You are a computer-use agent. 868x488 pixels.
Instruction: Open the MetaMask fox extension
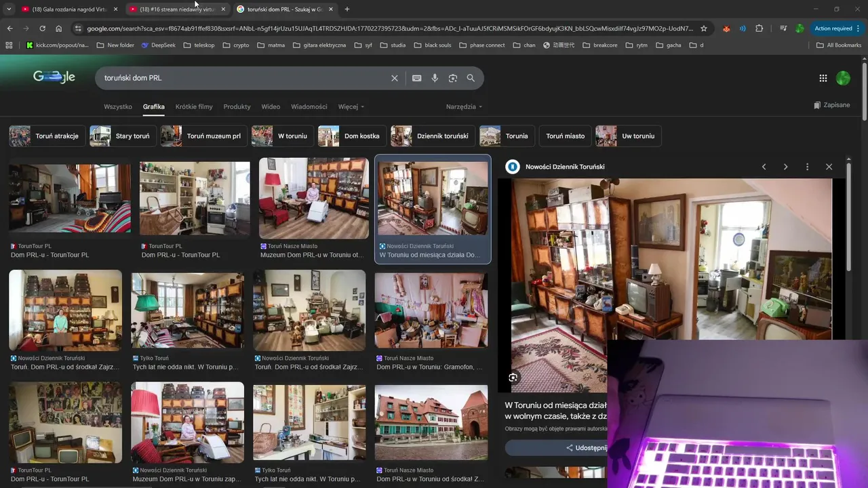(726, 28)
